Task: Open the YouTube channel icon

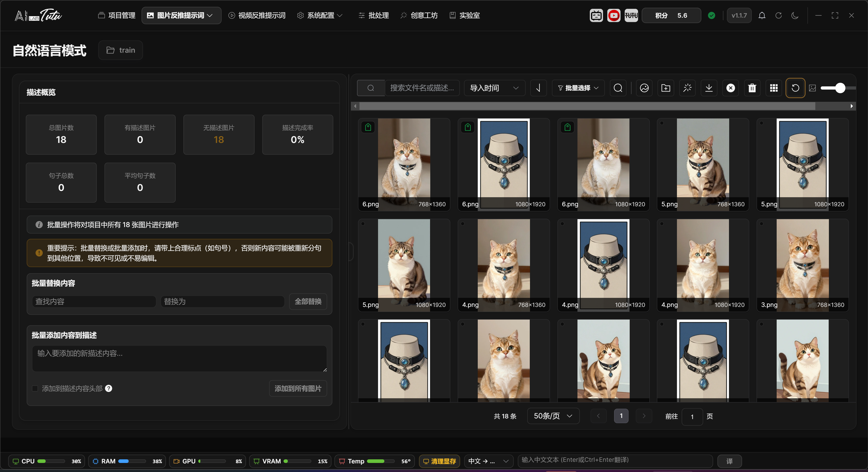Action: 614,16
